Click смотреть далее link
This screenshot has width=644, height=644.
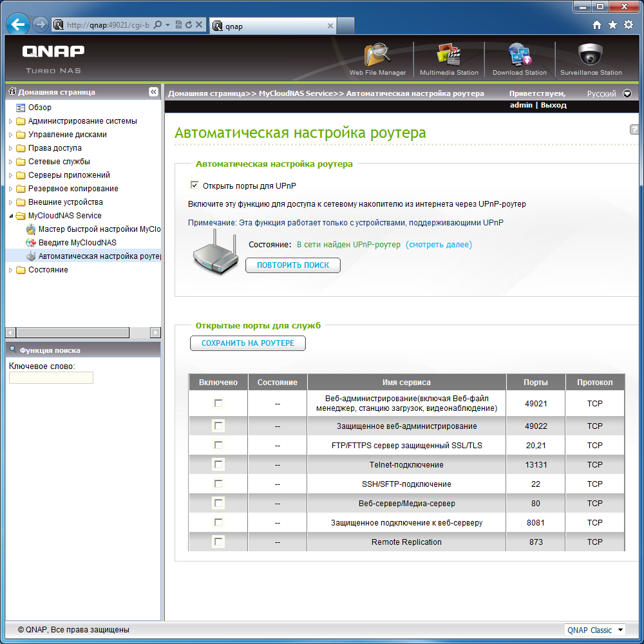[x=439, y=245]
